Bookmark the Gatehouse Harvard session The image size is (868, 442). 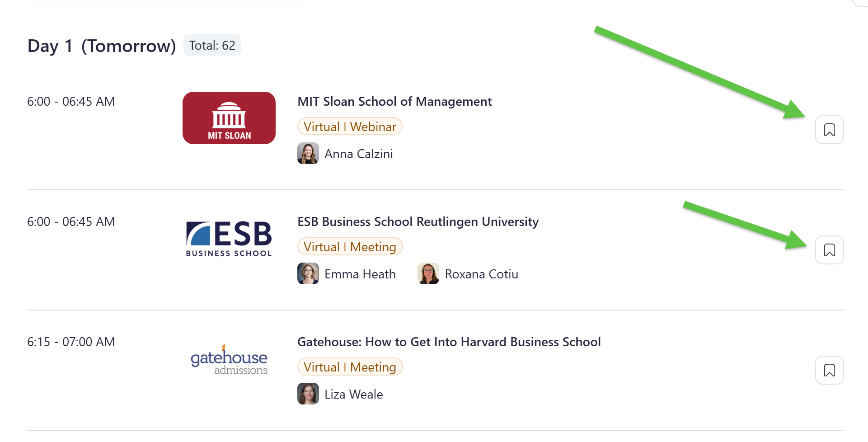click(x=829, y=370)
